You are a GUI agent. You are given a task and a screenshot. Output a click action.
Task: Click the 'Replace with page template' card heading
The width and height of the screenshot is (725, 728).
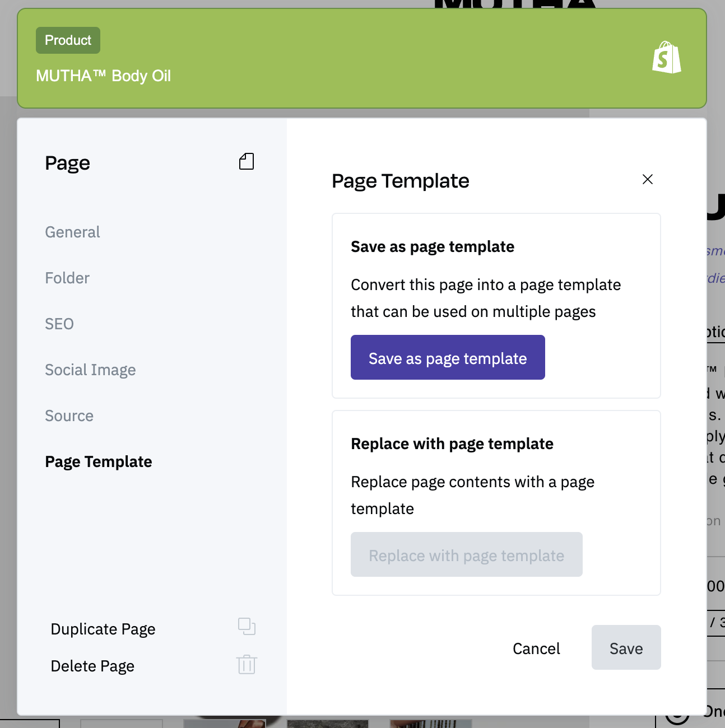[x=452, y=444]
